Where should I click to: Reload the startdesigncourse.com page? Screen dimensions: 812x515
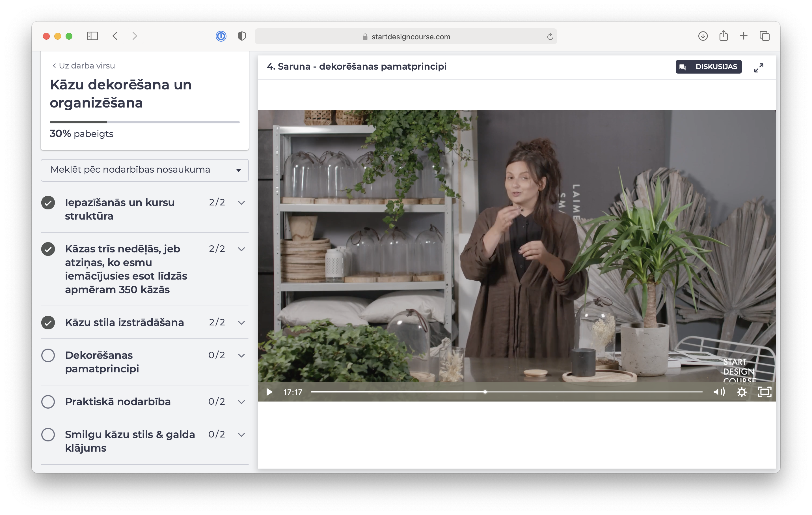pos(550,37)
